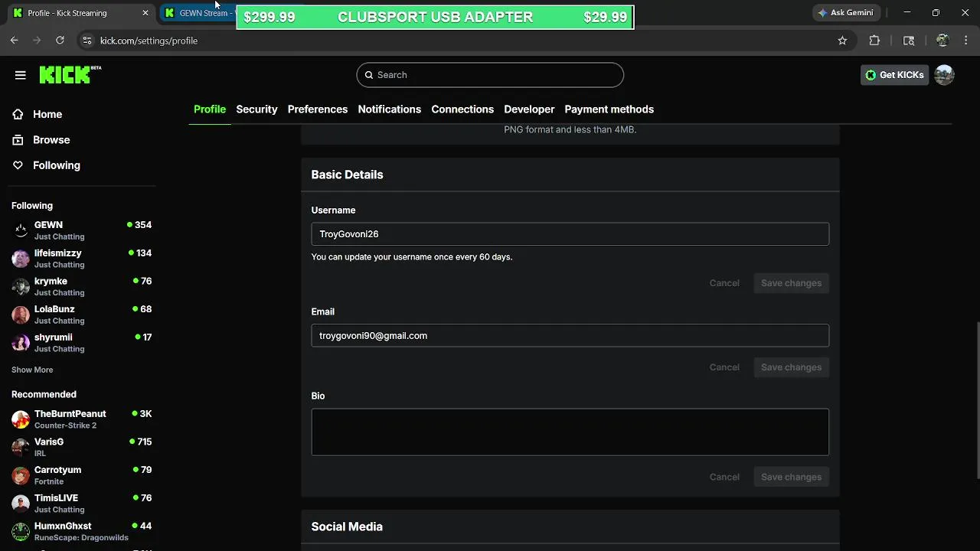Click Cancel under Username
980x551 pixels.
pyautogui.click(x=724, y=283)
